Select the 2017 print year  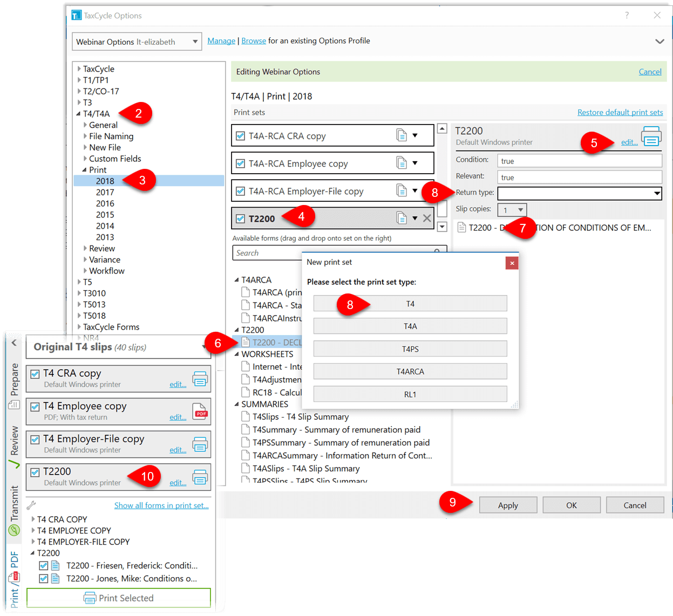click(x=105, y=193)
